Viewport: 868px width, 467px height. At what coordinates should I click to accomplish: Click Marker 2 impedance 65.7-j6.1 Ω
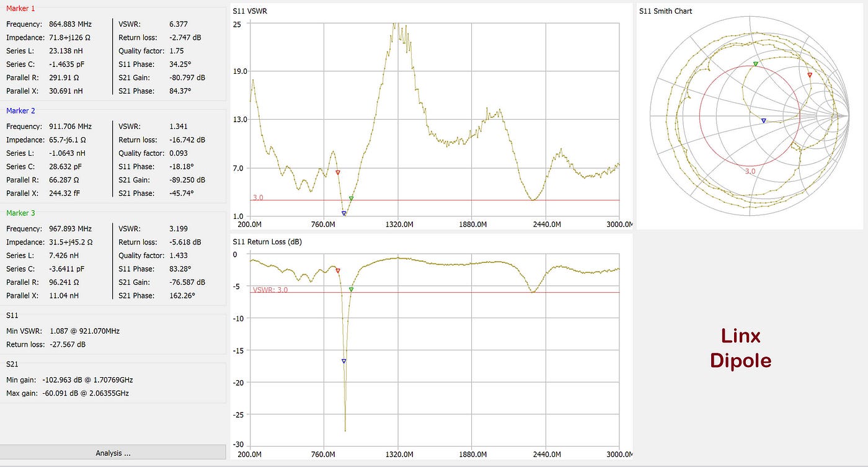pyautogui.click(x=70, y=140)
